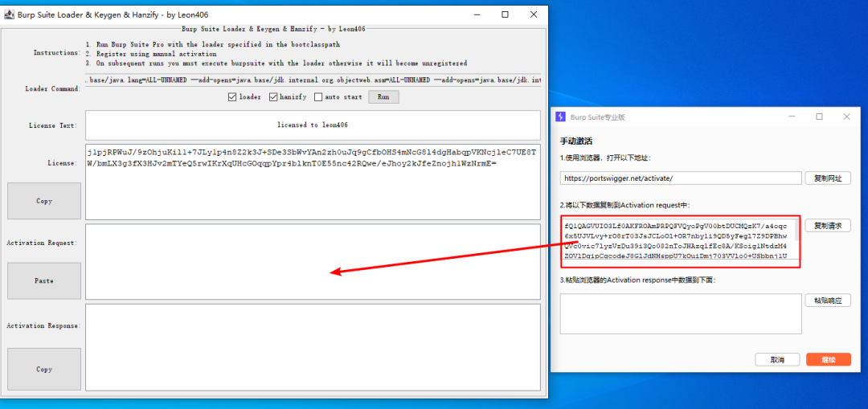Toggle the hanizfy checkbox
The width and height of the screenshot is (868, 409).
[273, 97]
